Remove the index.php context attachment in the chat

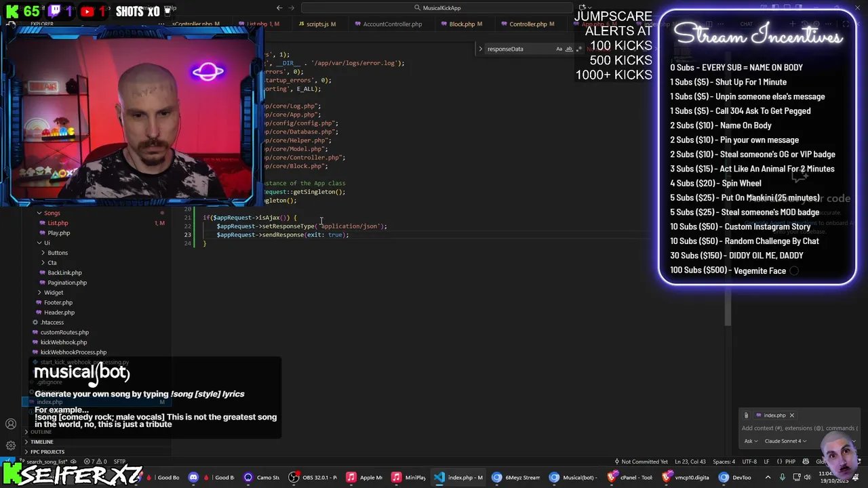coord(791,415)
